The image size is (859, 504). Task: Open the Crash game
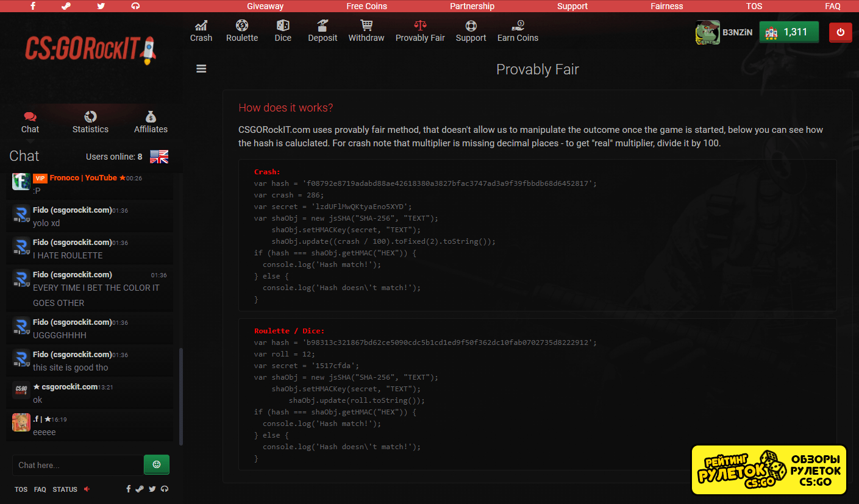click(201, 31)
